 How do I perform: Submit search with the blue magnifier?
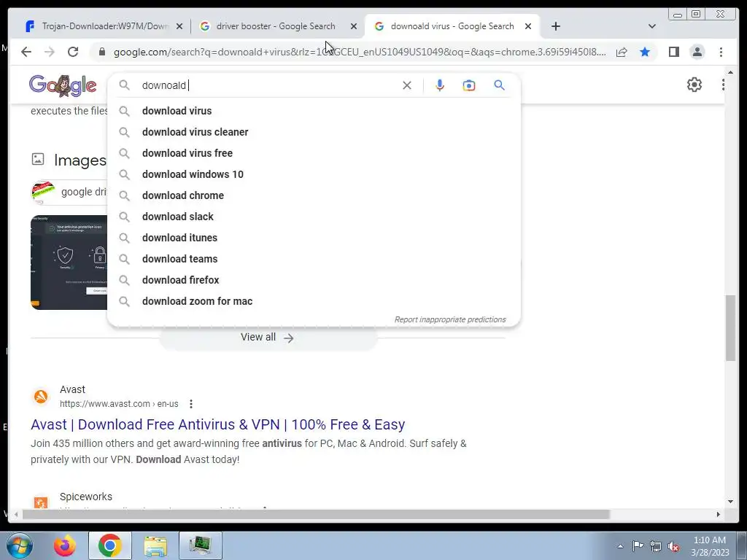499,85
